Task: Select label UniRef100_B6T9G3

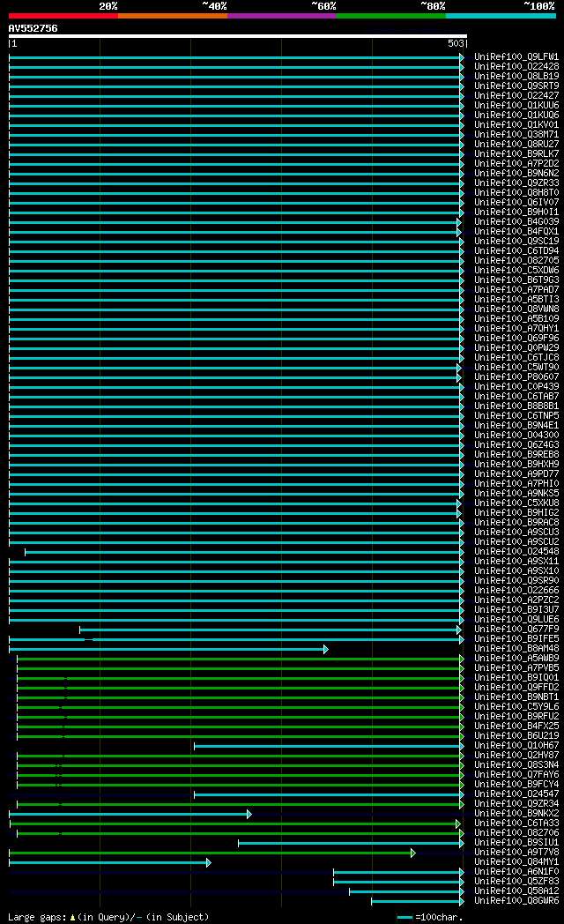Action: click(516, 279)
